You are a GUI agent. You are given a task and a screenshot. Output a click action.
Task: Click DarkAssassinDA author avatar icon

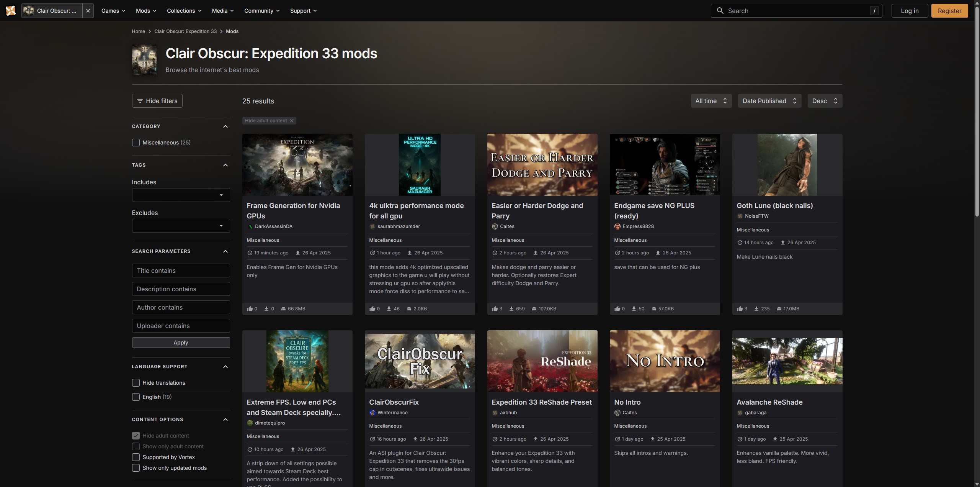tap(250, 226)
